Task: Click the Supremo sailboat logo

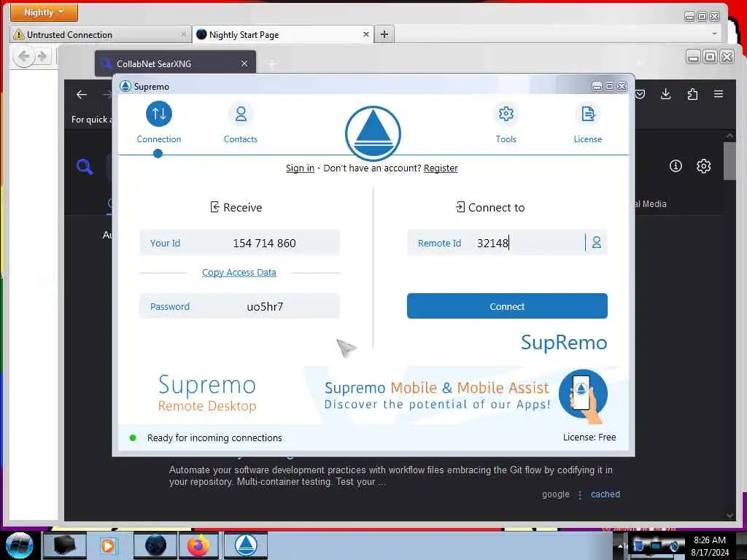Action: (373, 133)
